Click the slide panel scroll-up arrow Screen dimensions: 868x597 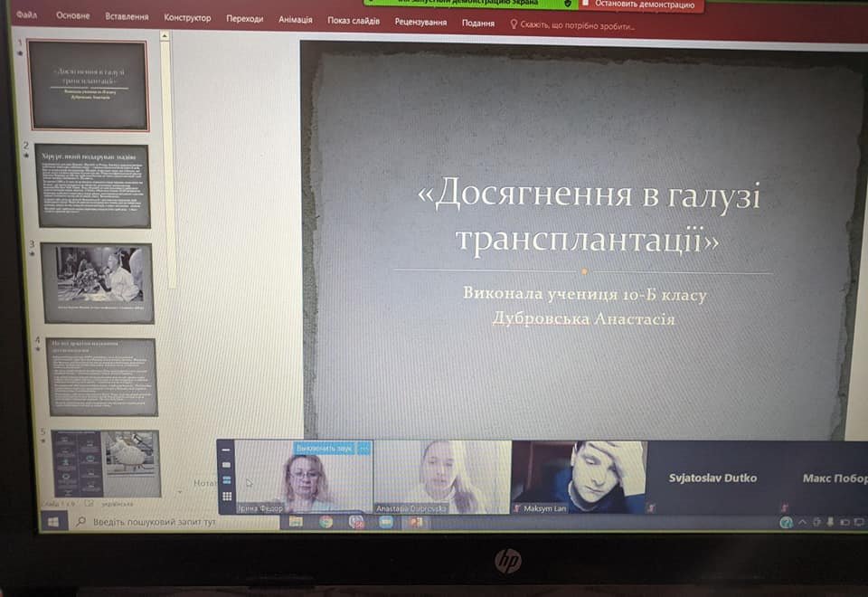[x=165, y=36]
